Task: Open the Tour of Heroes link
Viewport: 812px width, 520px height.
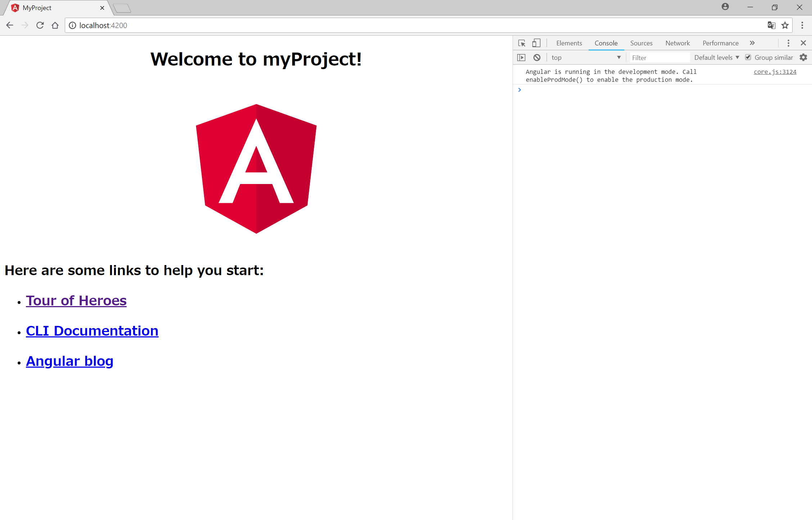Action: point(76,300)
